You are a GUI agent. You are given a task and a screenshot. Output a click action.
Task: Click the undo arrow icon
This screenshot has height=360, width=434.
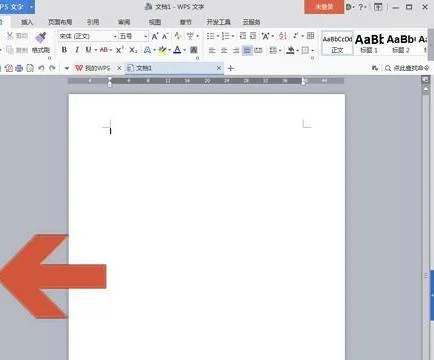(41, 68)
